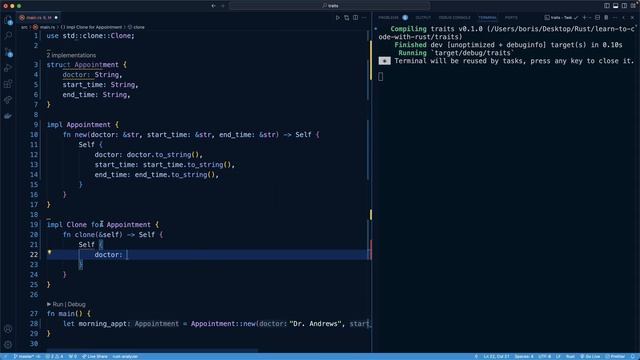Click 'Compiling traits v0.1.0' terminal text
Image resolution: width=640 pixels, height=360 pixels.
436,29
